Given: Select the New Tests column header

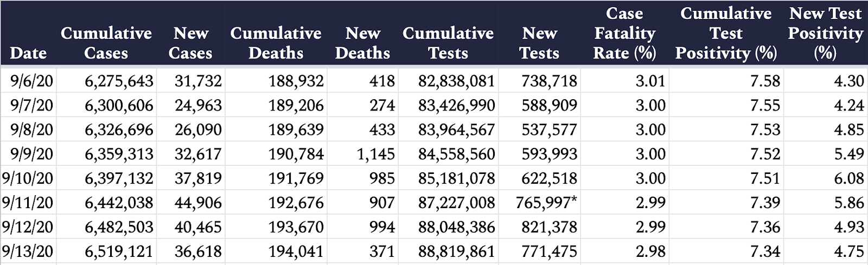Looking at the screenshot, I should [x=539, y=43].
